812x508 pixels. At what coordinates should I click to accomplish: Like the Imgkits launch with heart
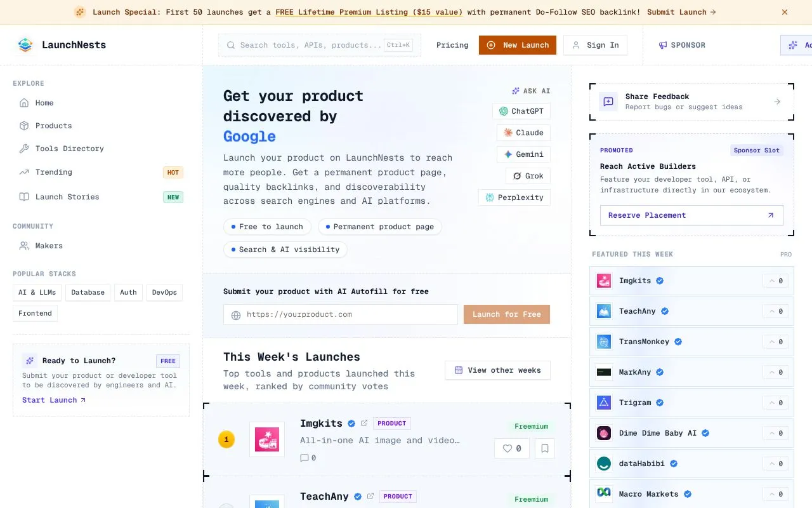512,448
